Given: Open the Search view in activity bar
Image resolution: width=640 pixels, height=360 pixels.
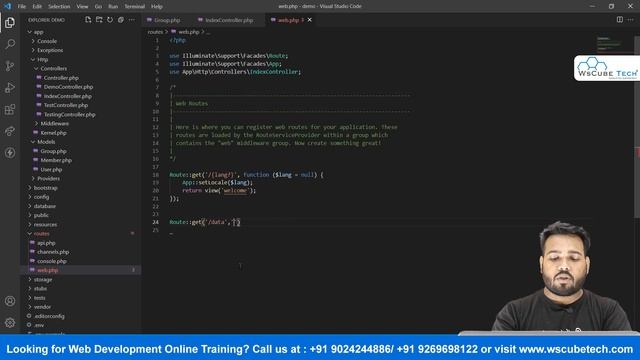Looking at the screenshot, I should [x=10, y=44].
